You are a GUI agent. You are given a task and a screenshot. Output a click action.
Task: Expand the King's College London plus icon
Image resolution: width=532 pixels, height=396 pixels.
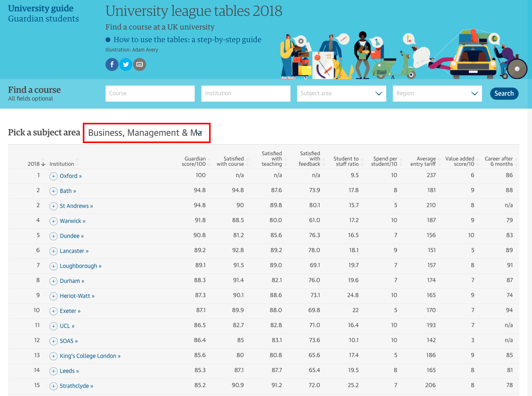[x=54, y=356]
